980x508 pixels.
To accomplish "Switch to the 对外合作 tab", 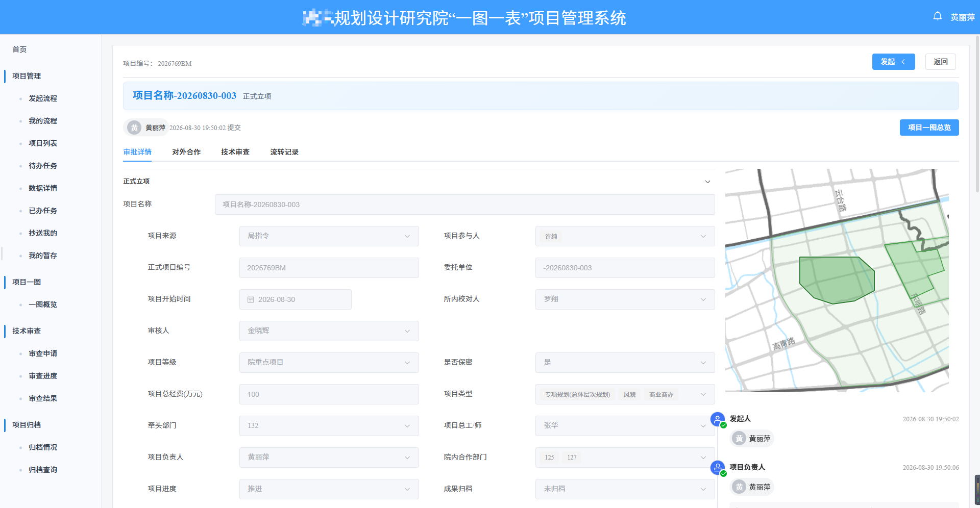I will coord(186,152).
